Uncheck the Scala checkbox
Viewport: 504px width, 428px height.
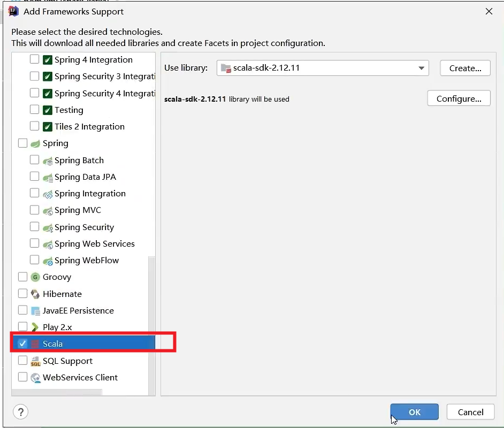coord(22,343)
